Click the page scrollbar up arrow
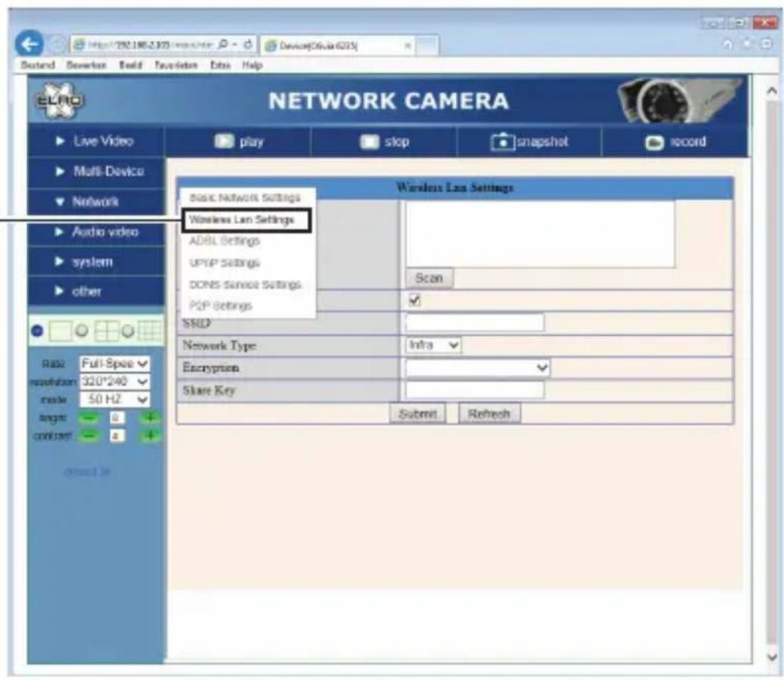Viewport: 784px width, 680px height. [771, 91]
